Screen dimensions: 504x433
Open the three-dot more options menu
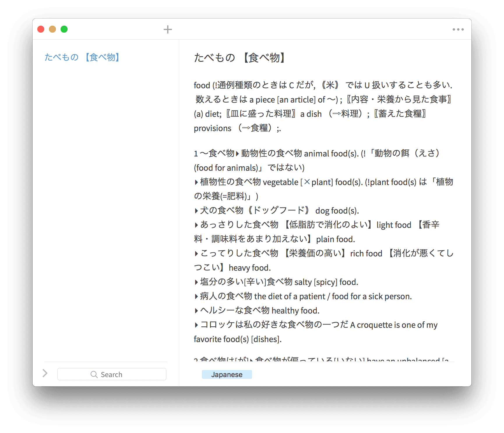[x=458, y=29]
